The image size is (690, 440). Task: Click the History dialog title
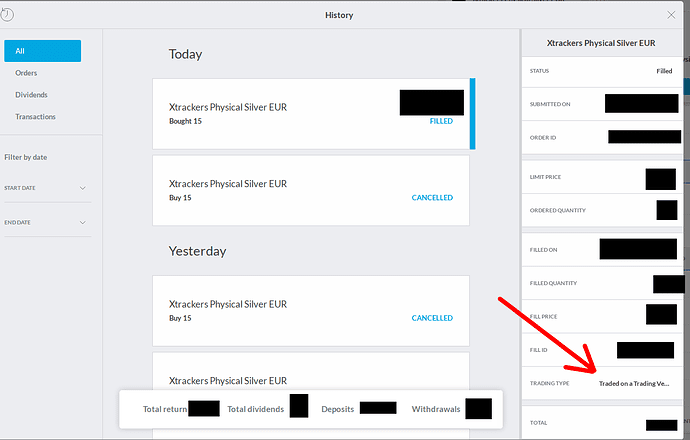pos(339,15)
